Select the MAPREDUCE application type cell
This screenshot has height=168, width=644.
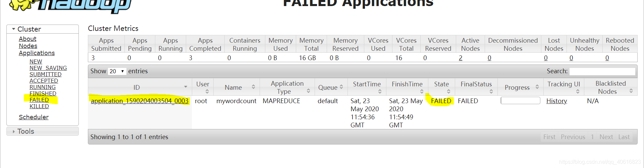(281, 101)
